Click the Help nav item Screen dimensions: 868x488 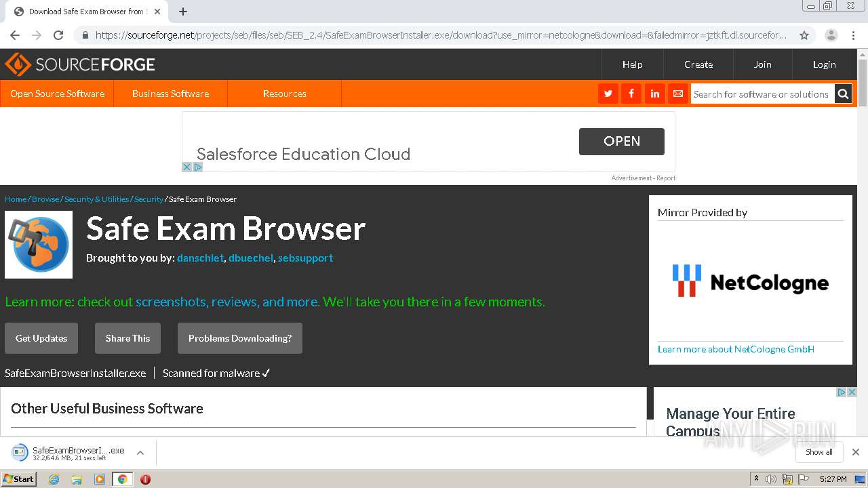tap(633, 64)
